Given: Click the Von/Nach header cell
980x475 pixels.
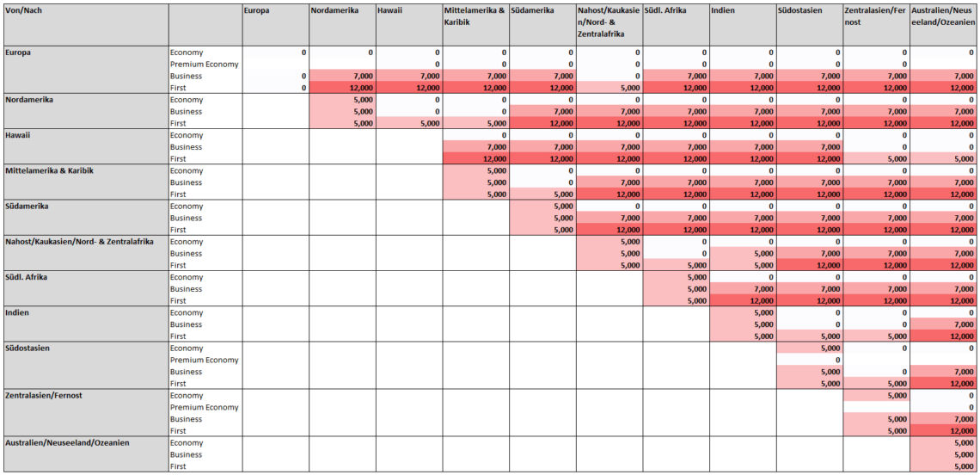Looking at the screenshot, I should click(86, 24).
